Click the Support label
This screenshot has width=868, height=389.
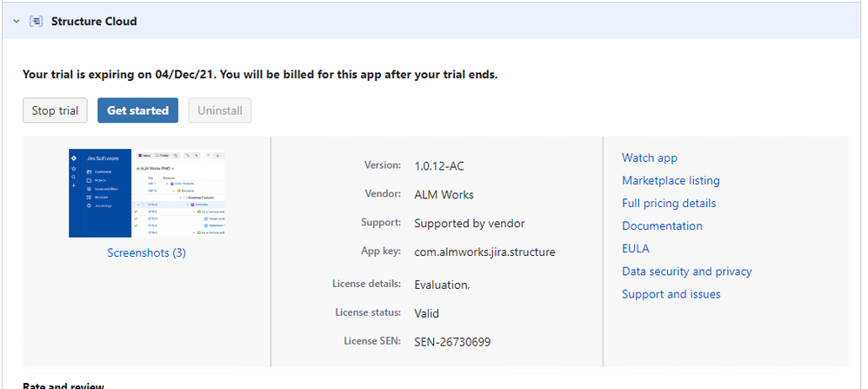381,223
